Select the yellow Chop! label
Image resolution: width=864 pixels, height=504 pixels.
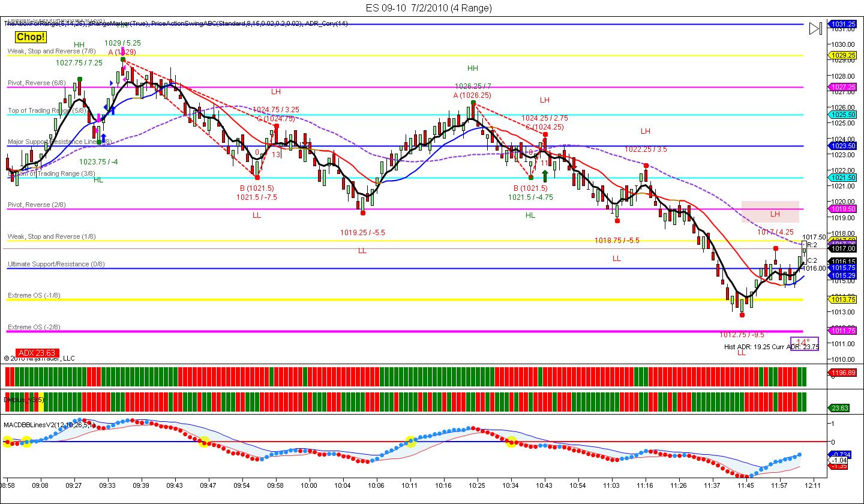[x=30, y=37]
